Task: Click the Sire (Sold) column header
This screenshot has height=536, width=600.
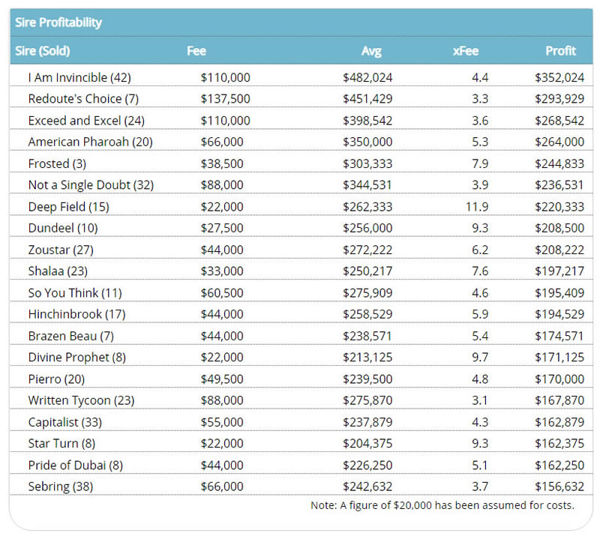Action: pyautogui.click(x=42, y=50)
